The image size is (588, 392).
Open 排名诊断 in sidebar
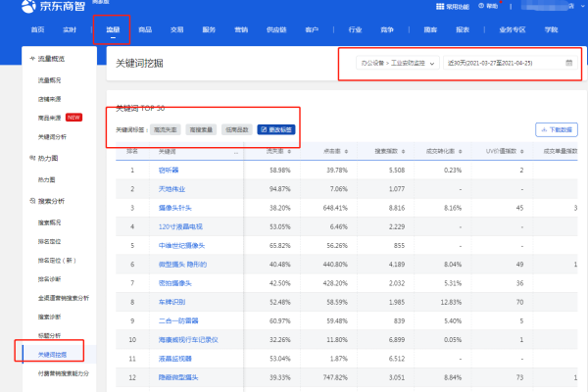[49, 279]
